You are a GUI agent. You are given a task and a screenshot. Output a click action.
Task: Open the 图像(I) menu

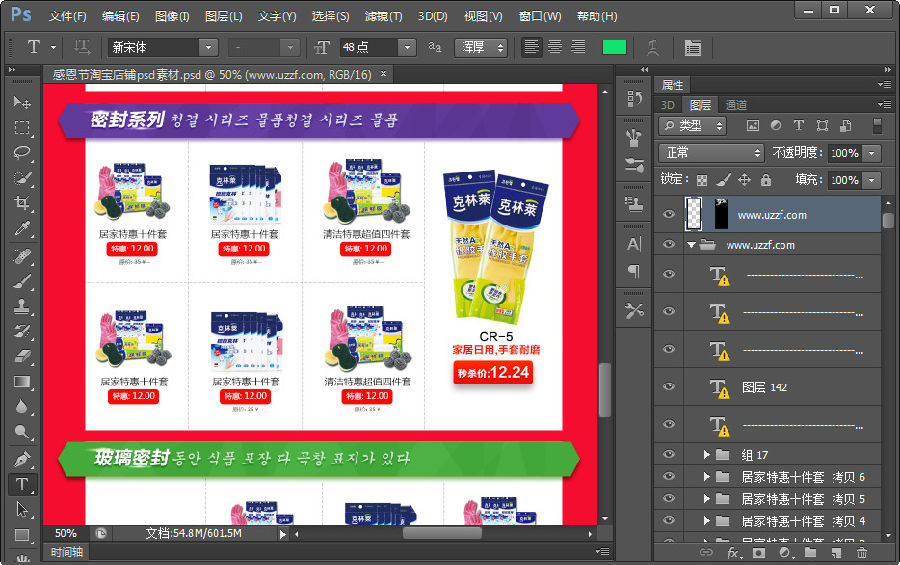[x=172, y=16]
